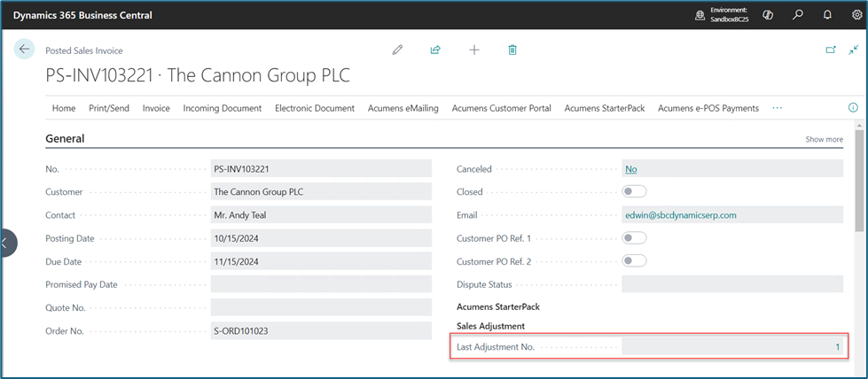Viewport: 868px width, 379px height.
Task: Open the settings gear
Action: 856,15
